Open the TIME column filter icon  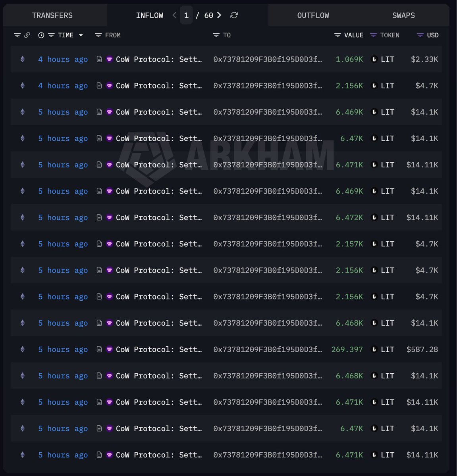coord(51,35)
